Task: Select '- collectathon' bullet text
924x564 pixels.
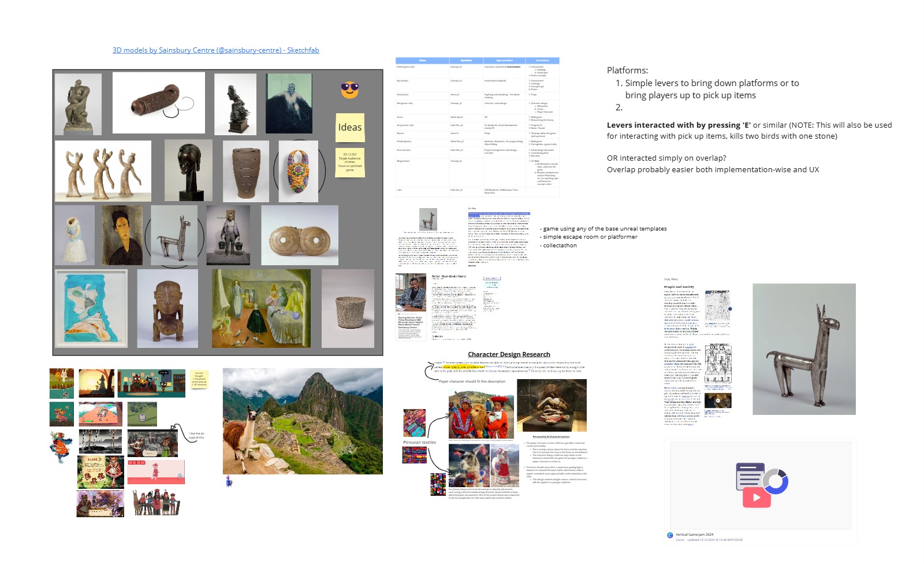Action: pyautogui.click(x=558, y=246)
